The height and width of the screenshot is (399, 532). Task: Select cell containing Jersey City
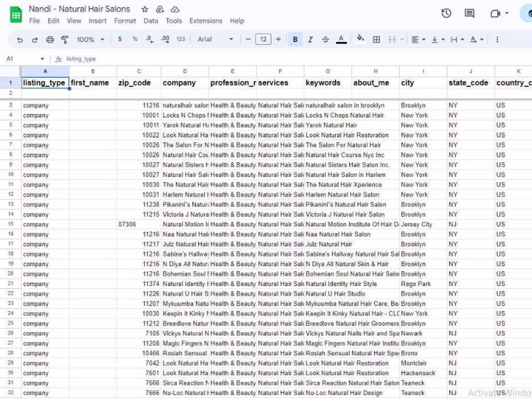tap(423, 225)
